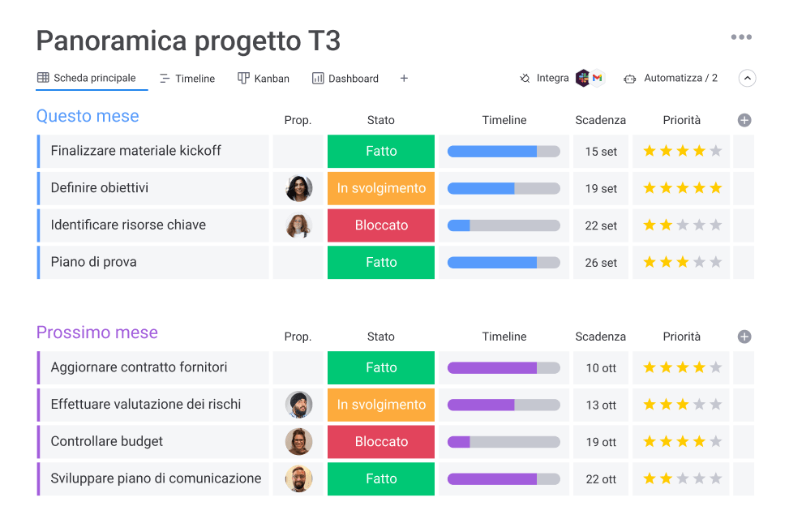
Task: Click the timeline bar of Piano di prova
Action: (503, 263)
